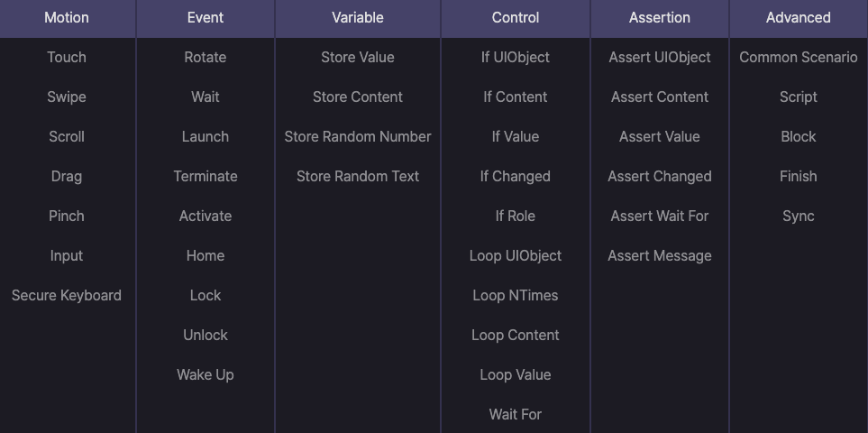
Task: Select the If UIObject control
Action: coord(516,57)
